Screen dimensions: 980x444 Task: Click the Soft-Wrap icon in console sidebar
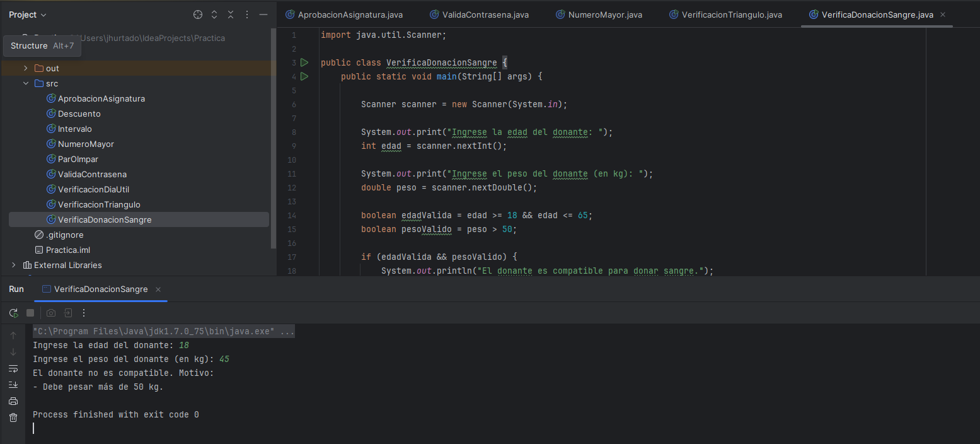click(13, 368)
